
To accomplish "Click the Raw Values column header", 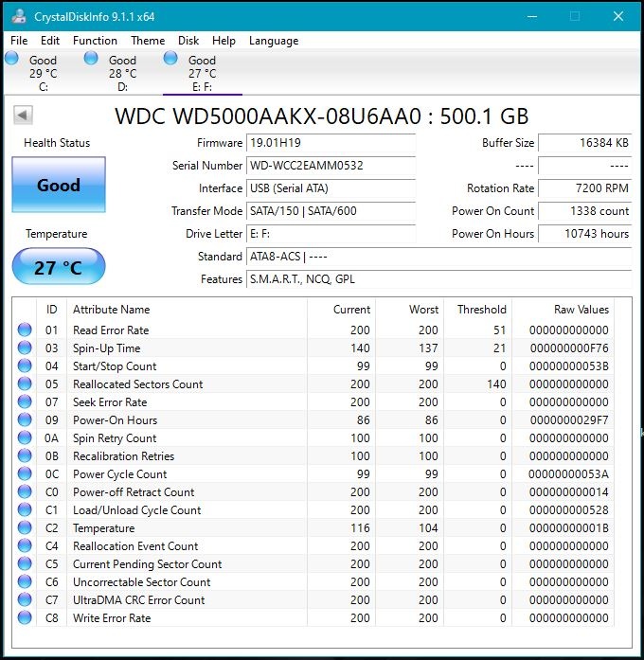I will tap(563, 310).
